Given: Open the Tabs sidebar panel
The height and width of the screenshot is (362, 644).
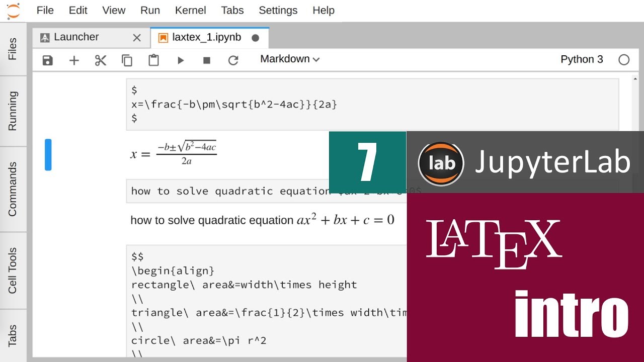Looking at the screenshot, I should pos(13,335).
